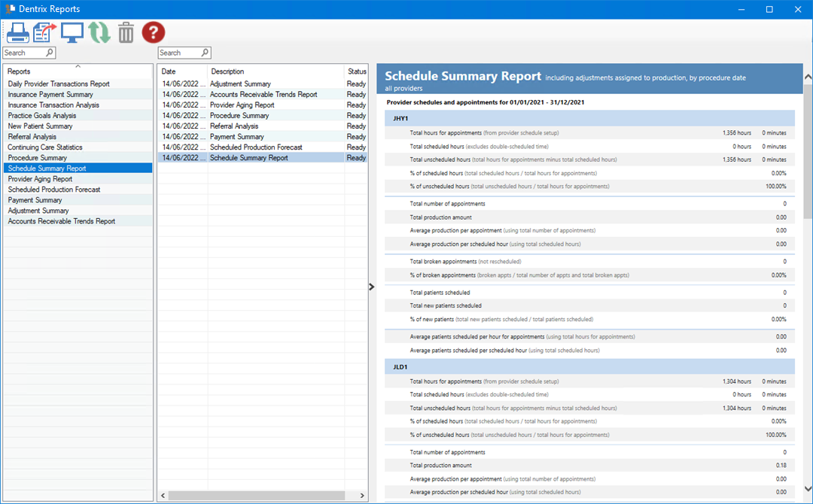Click the JHY1 provider section header
The image size is (813, 504).
(x=589, y=119)
